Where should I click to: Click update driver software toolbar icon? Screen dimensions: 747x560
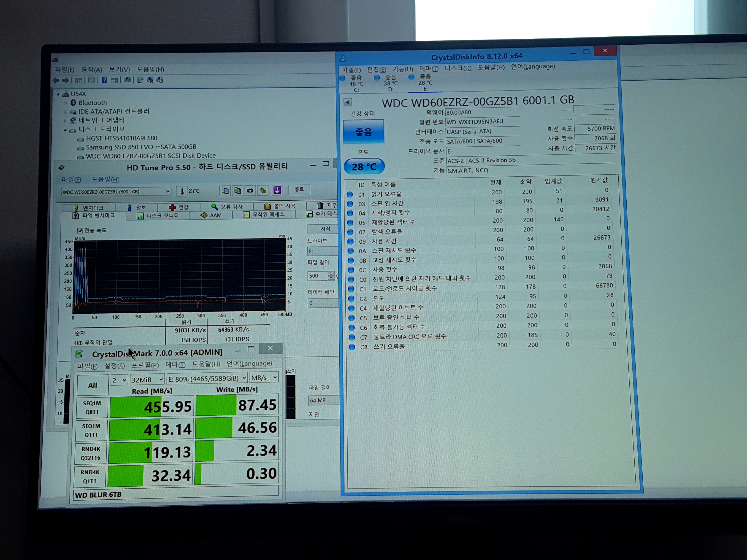(x=140, y=80)
